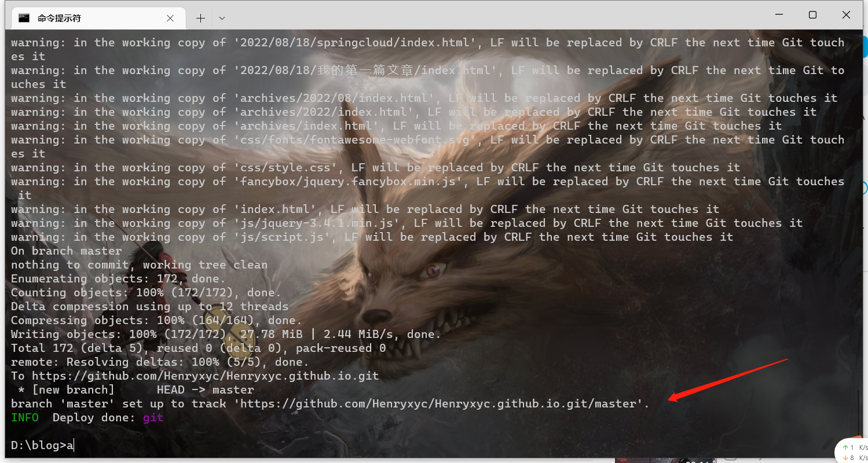
Task: Click the purple 'git' deploy text
Action: (153, 417)
